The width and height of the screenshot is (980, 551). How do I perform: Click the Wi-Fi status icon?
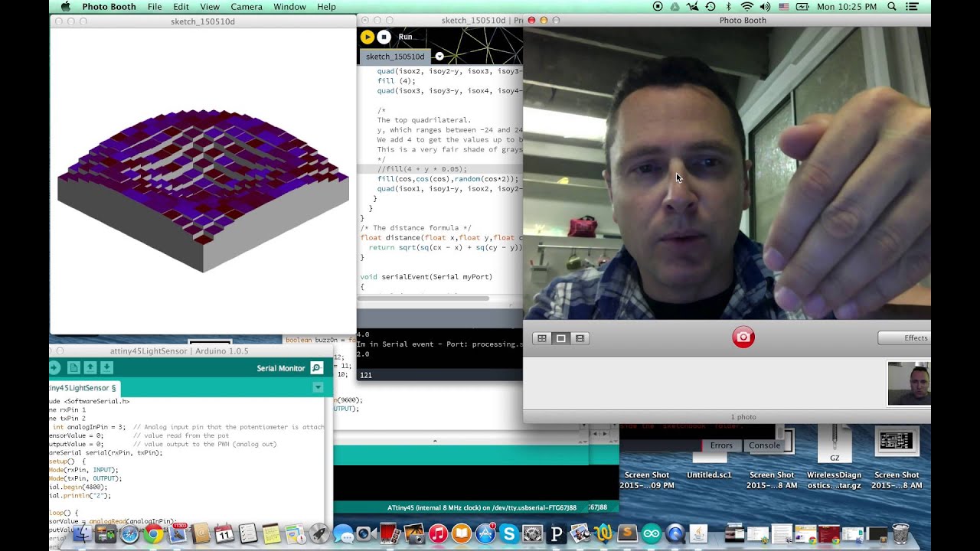pyautogui.click(x=746, y=7)
